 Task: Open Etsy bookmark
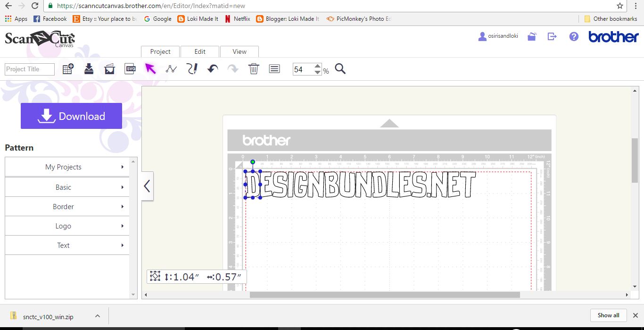coord(105,19)
